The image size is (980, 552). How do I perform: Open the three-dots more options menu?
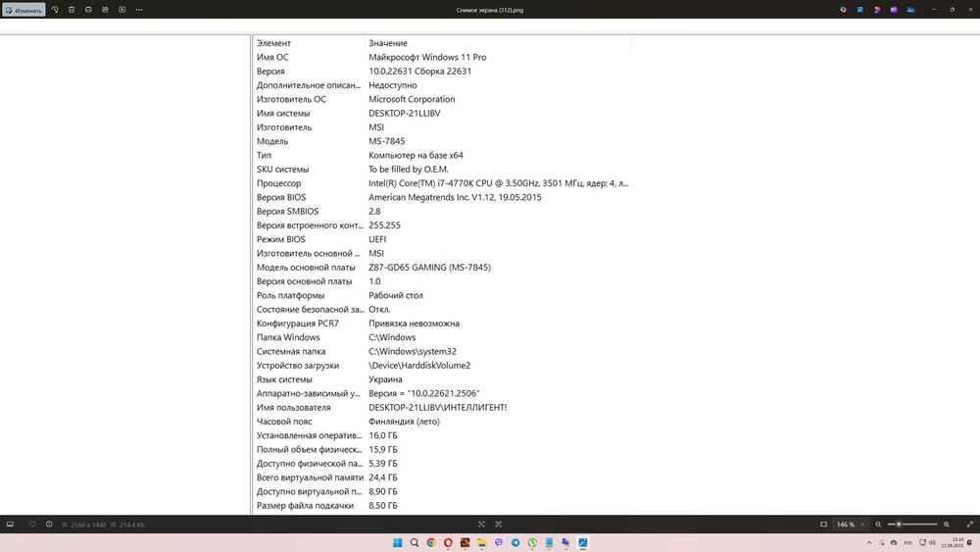[x=139, y=10]
